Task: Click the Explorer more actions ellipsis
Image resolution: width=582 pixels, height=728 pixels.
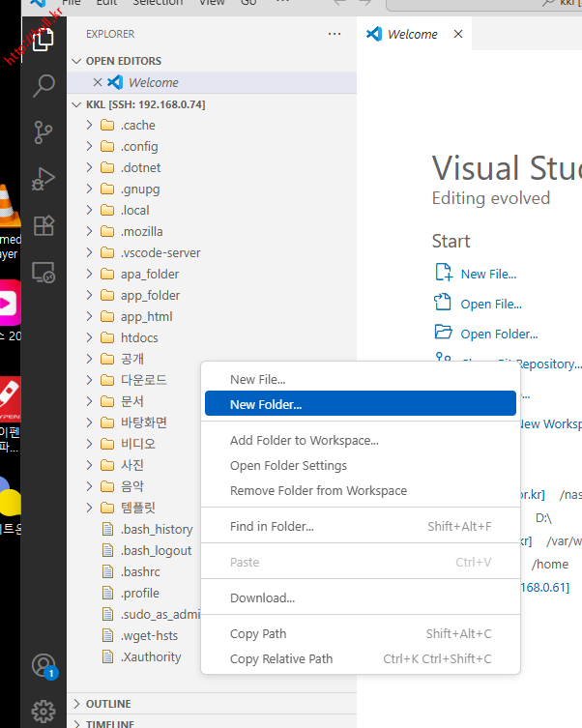Action: coord(335,34)
